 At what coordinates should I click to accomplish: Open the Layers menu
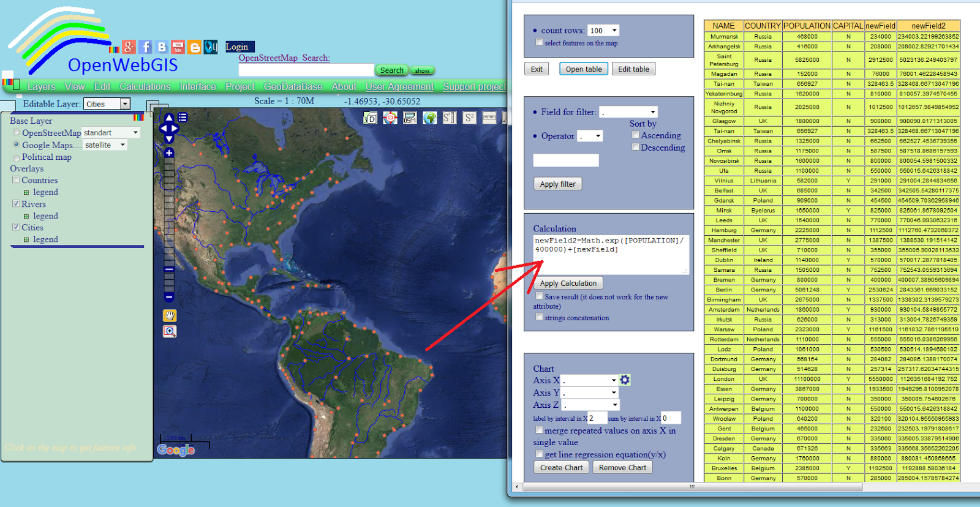(x=41, y=87)
